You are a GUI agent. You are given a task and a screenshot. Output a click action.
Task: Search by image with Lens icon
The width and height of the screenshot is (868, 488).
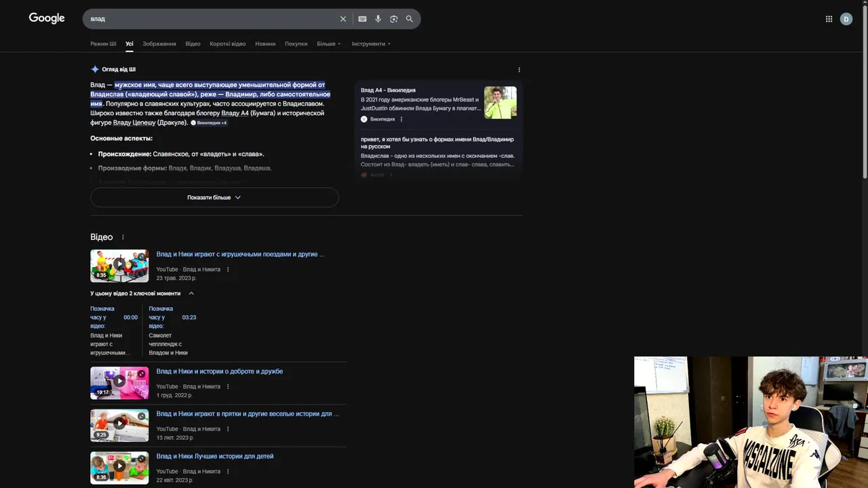(x=394, y=19)
